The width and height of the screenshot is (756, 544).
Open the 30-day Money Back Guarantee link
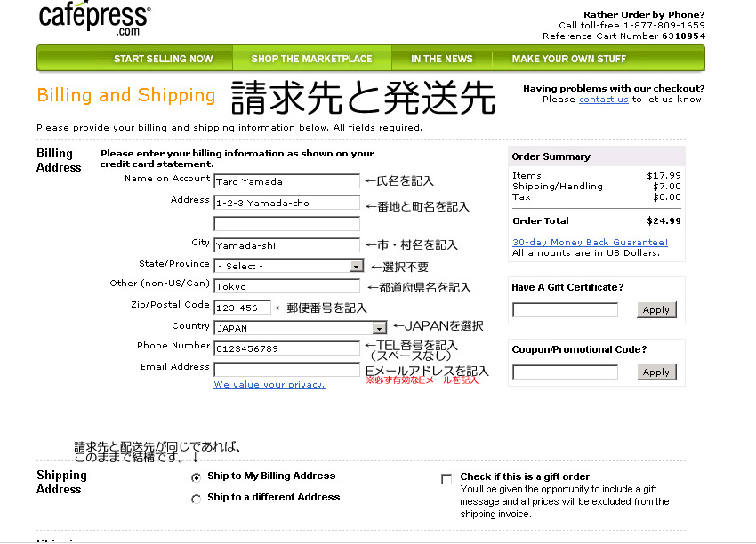point(591,243)
